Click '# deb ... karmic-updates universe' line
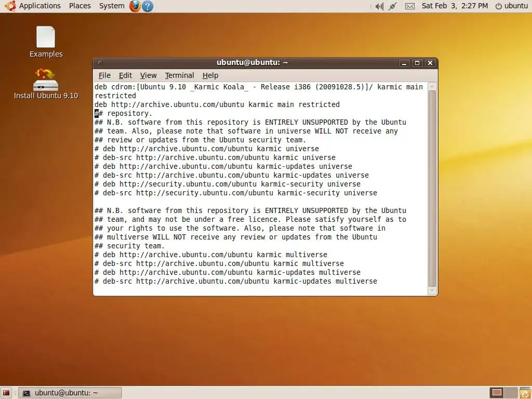The width and height of the screenshot is (532, 399). [223, 166]
